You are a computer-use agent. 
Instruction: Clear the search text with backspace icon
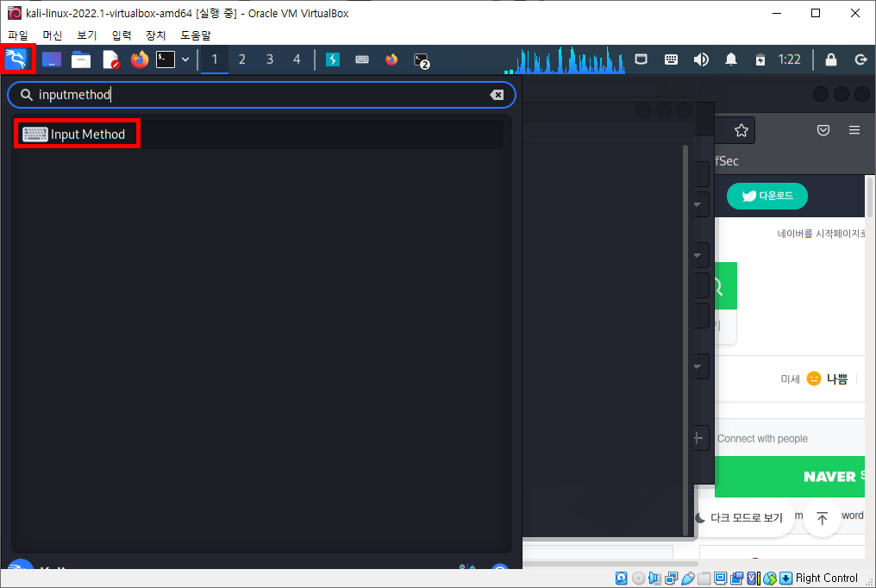tap(497, 95)
